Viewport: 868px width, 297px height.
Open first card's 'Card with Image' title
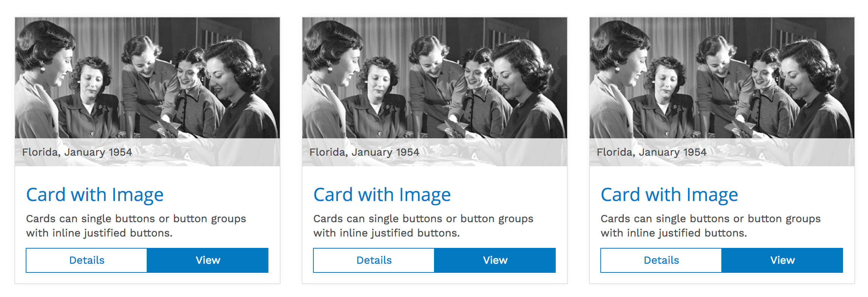coord(95,195)
